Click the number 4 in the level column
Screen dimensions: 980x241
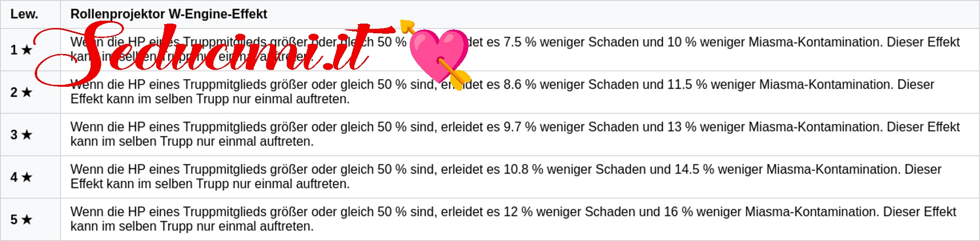click(x=14, y=177)
